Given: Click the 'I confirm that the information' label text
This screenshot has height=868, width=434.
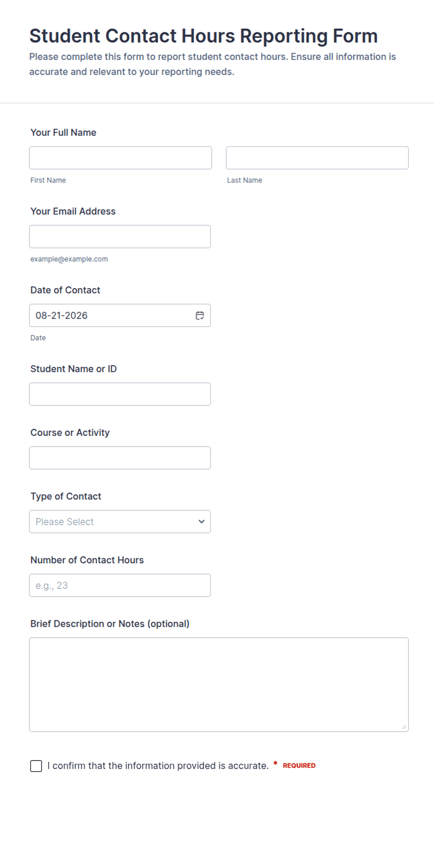Looking at the screenshot, I should [158, 766].
